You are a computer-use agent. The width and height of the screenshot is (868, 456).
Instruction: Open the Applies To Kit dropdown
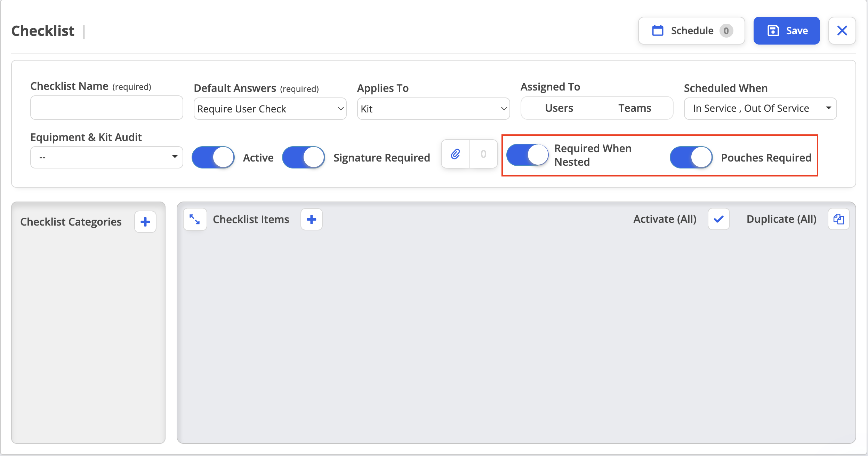pyautogui.click(x=433, y=109)
